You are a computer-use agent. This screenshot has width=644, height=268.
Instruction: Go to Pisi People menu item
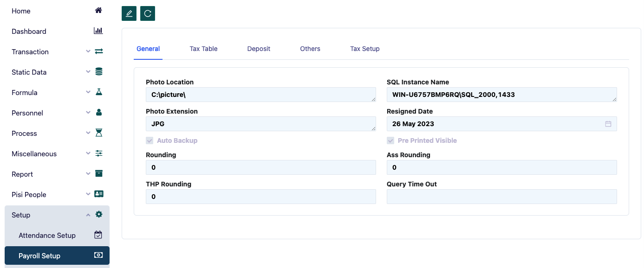pos(29,194)
